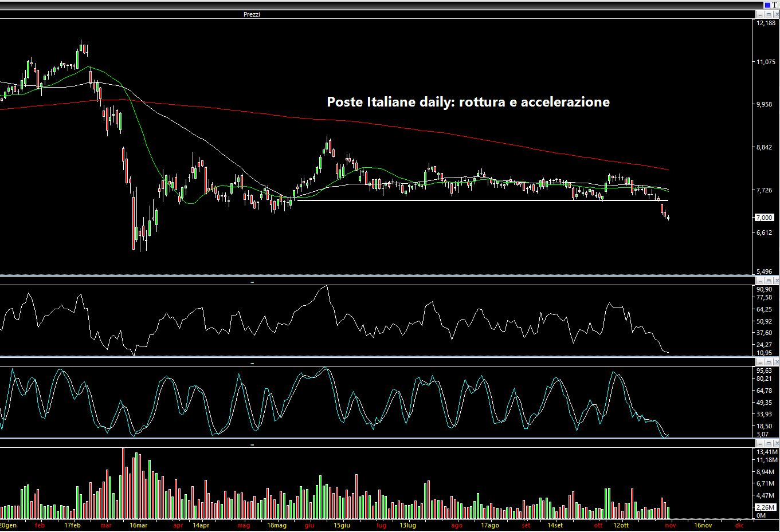Maximize the RSI oscillator panel below the price chart
Viewport: 780px width, 532px height.
pos(768,281)
